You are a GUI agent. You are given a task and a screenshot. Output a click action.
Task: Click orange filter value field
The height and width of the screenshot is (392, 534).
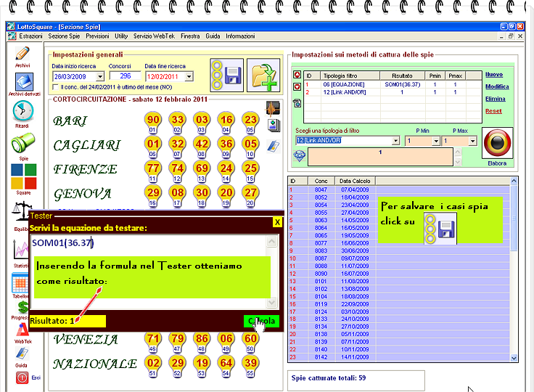(380, 157)
